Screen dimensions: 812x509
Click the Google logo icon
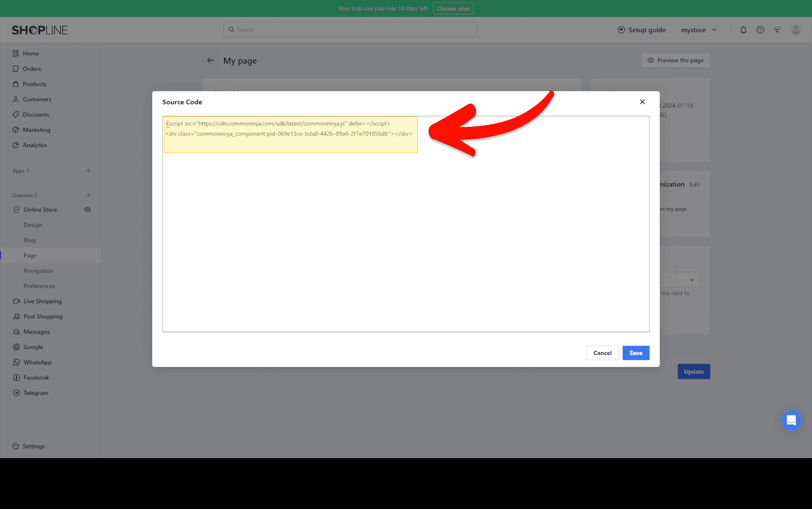16,347
